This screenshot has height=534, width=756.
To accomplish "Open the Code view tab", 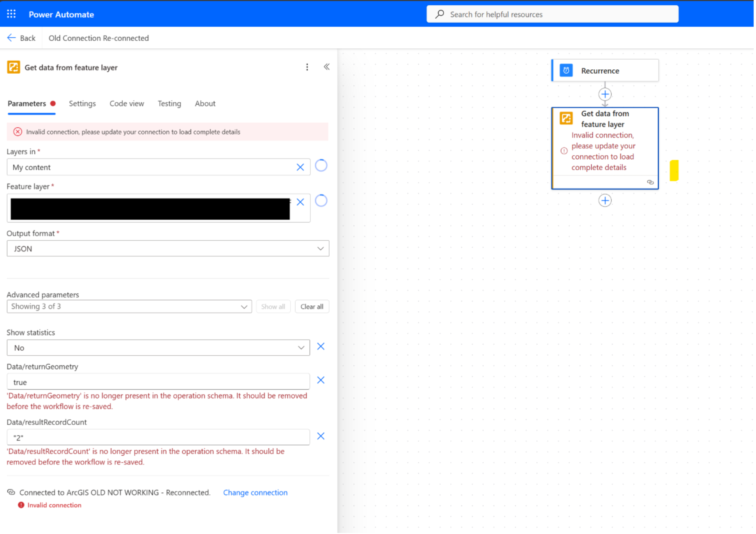I will click(x=127, y=104).
